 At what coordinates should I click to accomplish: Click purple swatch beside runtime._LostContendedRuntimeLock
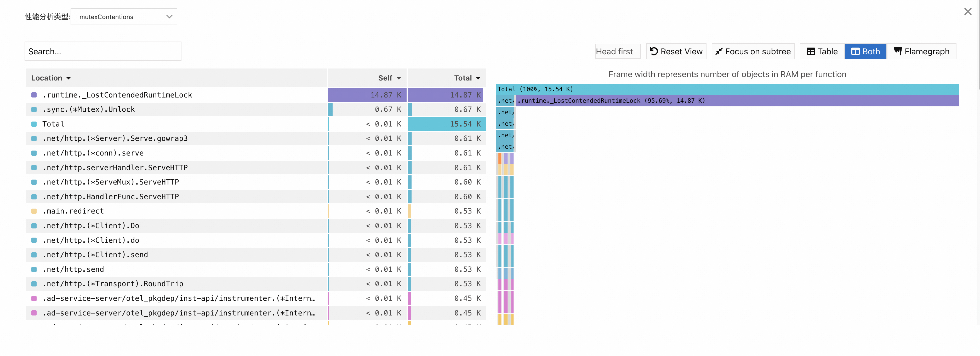(34, 95)
